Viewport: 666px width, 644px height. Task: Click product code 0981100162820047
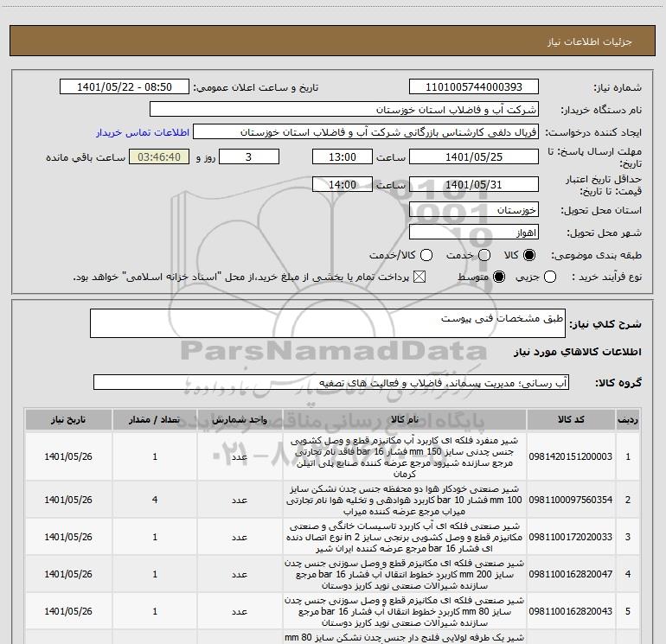pyautogui.click(x=571, y=574)
